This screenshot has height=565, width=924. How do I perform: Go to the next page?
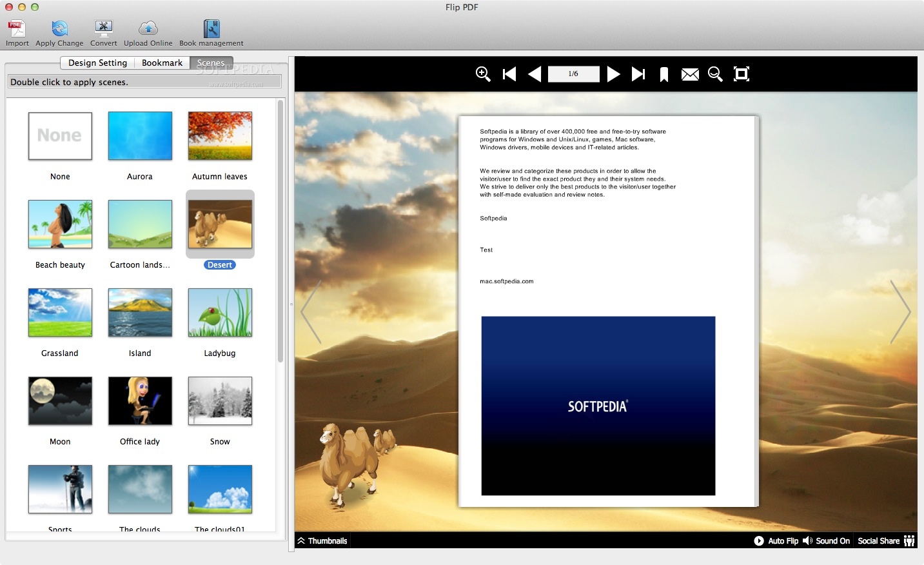point(613,74)
